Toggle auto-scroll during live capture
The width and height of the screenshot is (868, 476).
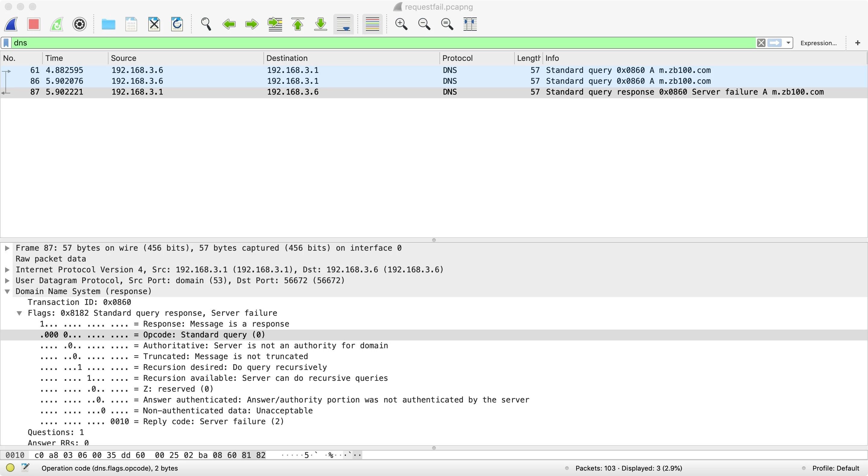click(x=343, y=24)
